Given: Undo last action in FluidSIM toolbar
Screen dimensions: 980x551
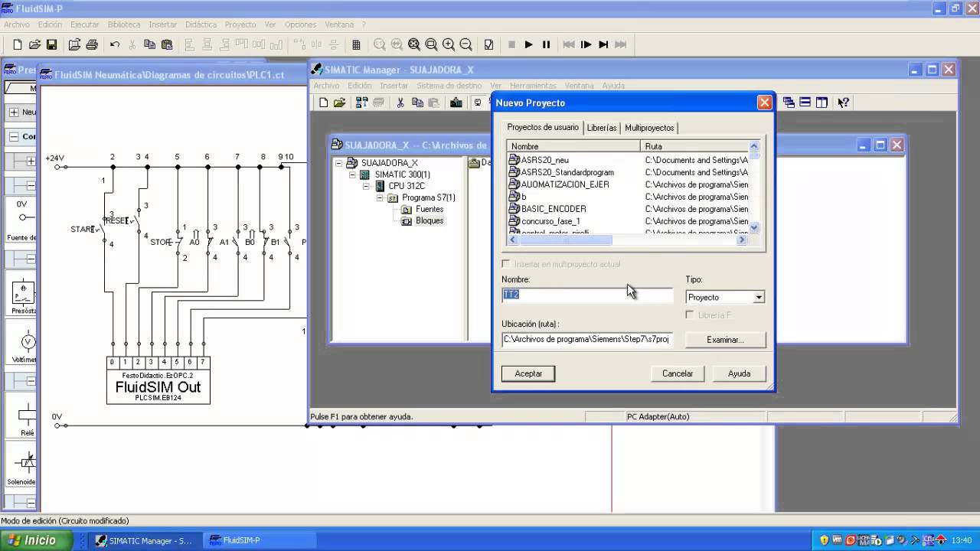Looking at the screenshot, I should 115,45.
